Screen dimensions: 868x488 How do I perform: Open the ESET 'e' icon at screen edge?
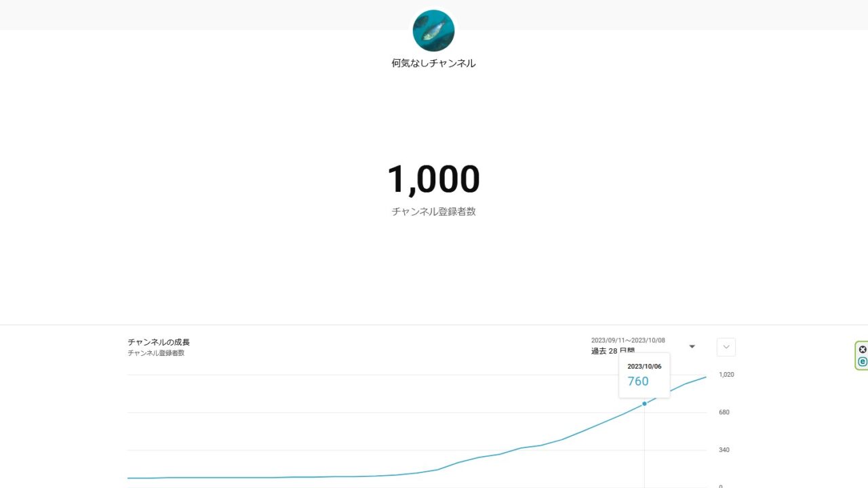[x=863, y=362]
